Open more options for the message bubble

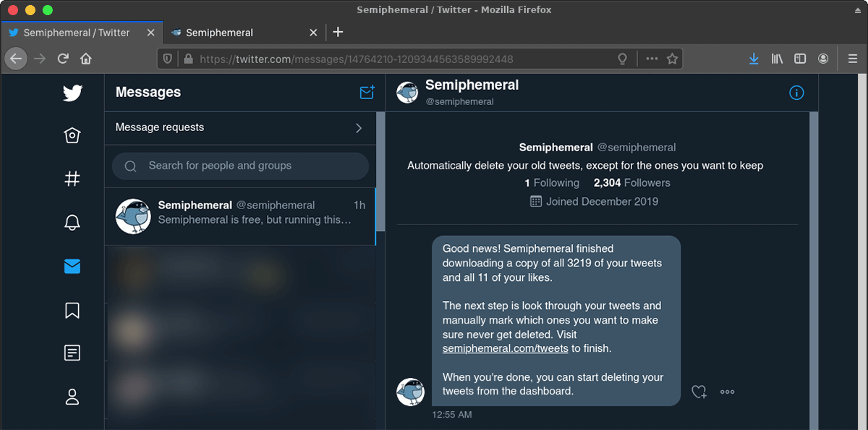(x=728, y=392)
